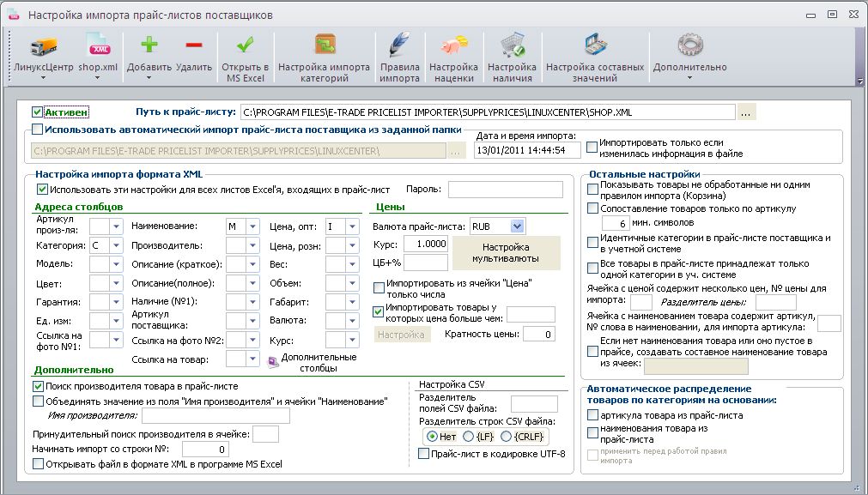Select the {LF} row separator option
This screenshot has width=868, height=495.
click(468, 437)
